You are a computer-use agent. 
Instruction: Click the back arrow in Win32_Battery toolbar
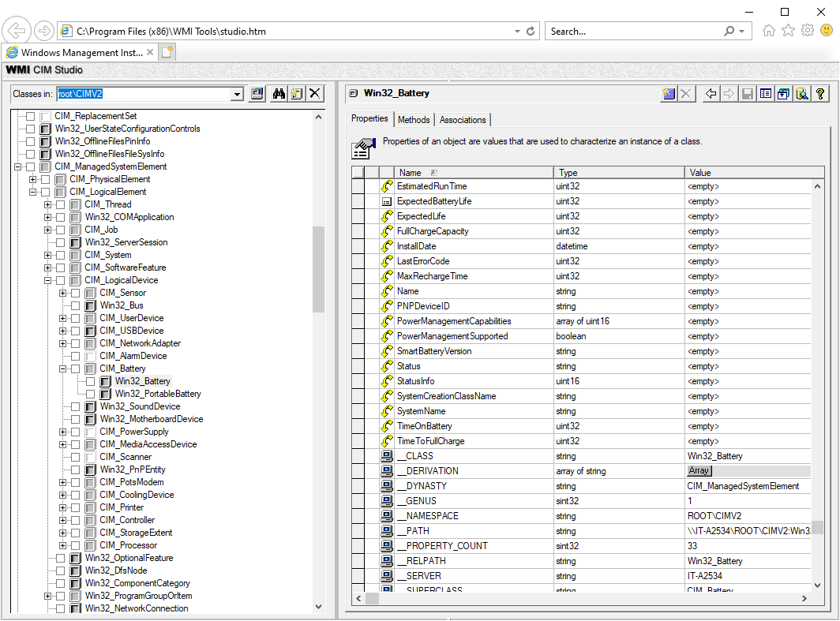[711, 94]
